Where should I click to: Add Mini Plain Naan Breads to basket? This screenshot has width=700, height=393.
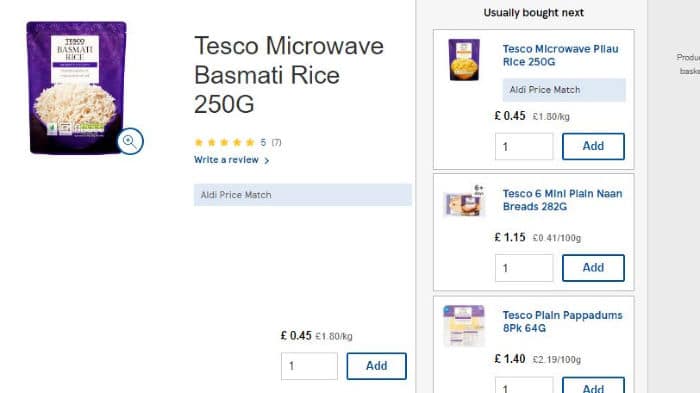[593, 268]
